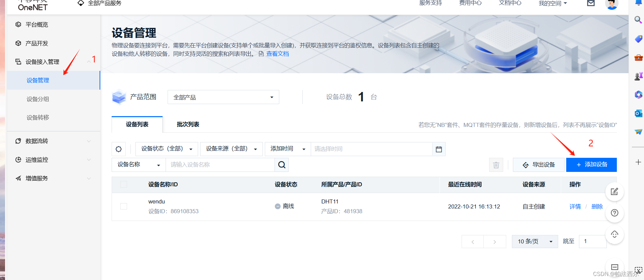Tick the checkbox for wendu device row
The image size is (644, 280).
click(124, 206)
